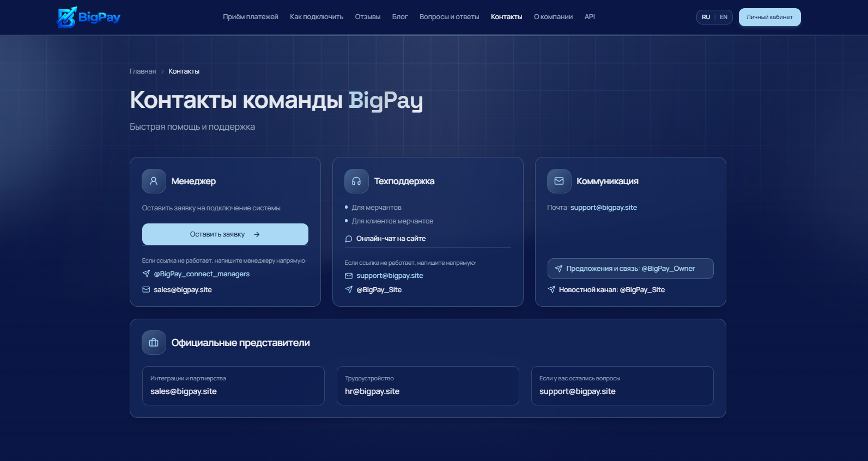Click sales@bigpay.site in Менеджер card
The height and width of the screenshot is (461, 868).
coord(183,290)
